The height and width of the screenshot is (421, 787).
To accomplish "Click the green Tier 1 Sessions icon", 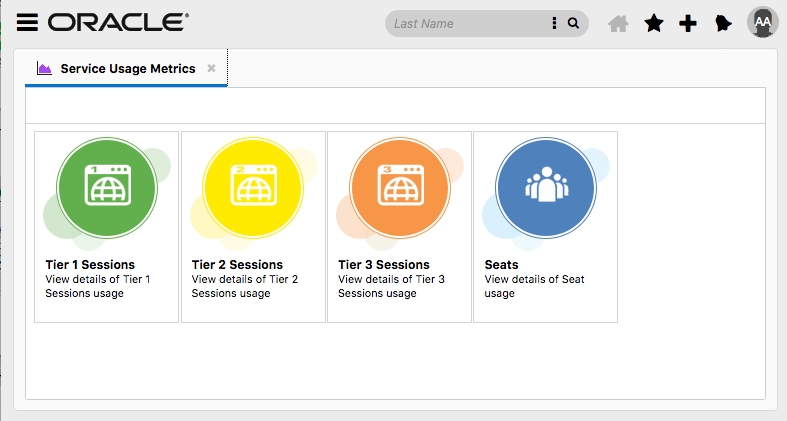I will (106, 188).
